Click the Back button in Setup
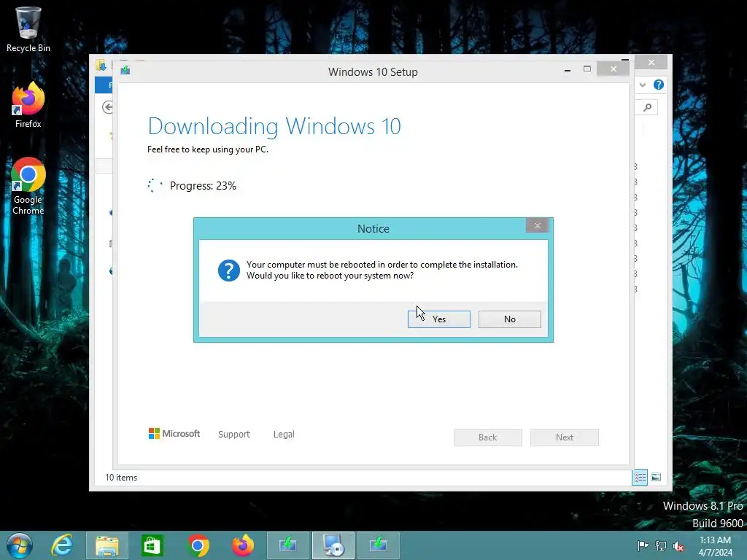Image resolution: width=747 pixels, height=560 pixels. [x=487, y=437]
